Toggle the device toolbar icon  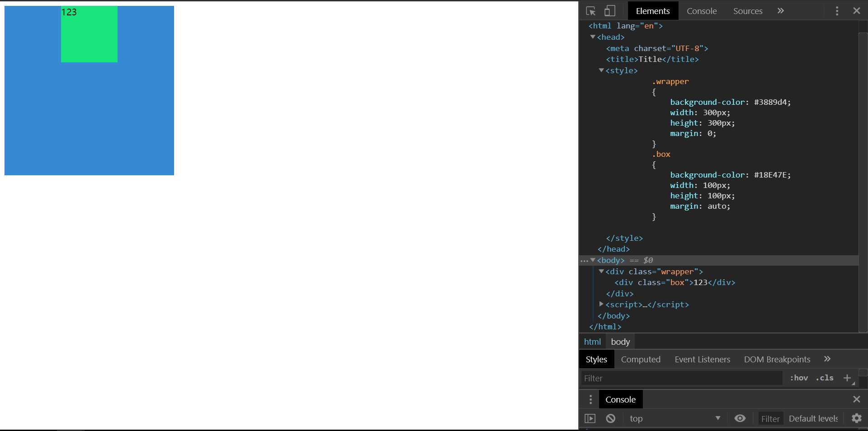click(610, 11)
